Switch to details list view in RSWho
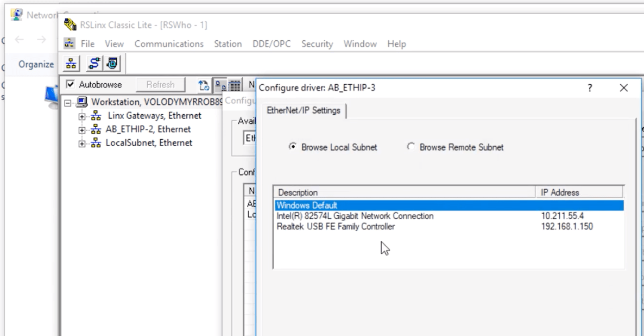This screenshot has height=336, width=644. pyautogui.click(x=233, y=84)
